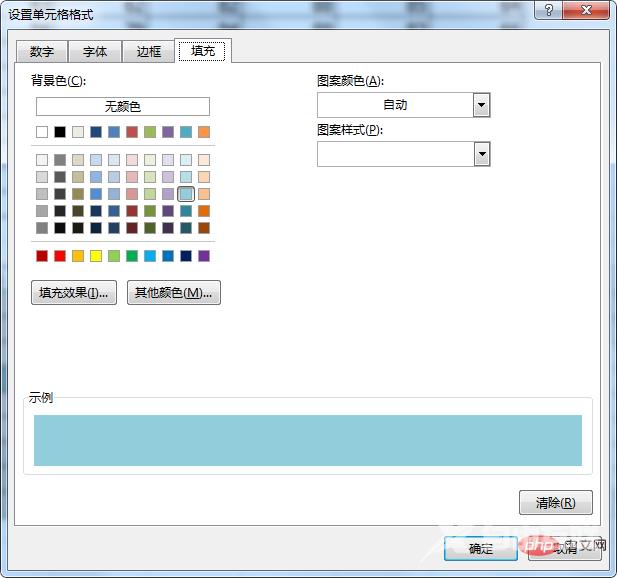This screenshot has height=578, width=617.
Task: Click the 自动 pattern color combo box
Action: click(x=395, y=105)
